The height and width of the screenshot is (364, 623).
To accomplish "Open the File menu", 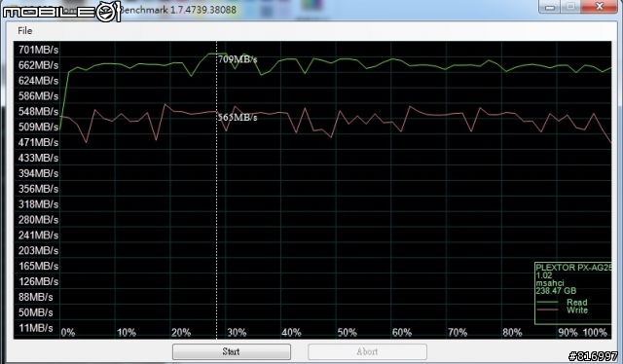I will pyautogui.click(x=25, y=30).
